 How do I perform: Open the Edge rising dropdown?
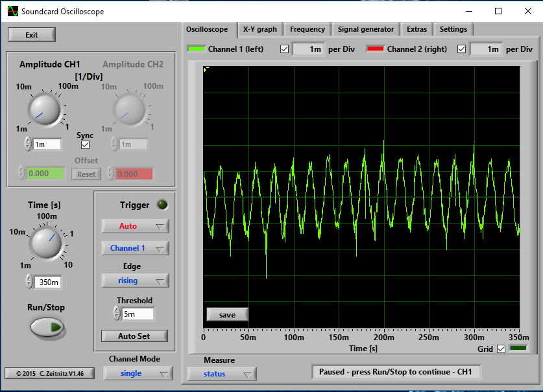pyautogui.click(x=135, y=281)
